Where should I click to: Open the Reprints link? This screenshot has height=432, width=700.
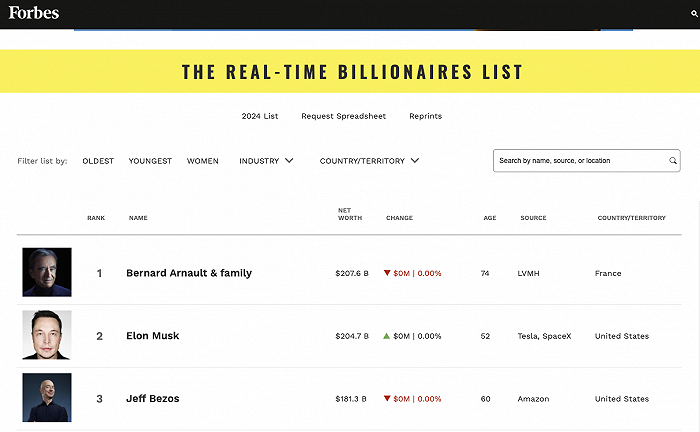click(x=425, y=116)
